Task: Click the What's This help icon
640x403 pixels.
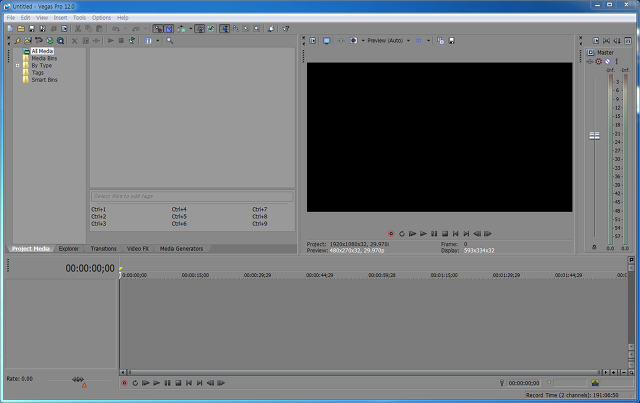Action: (286, 29)
